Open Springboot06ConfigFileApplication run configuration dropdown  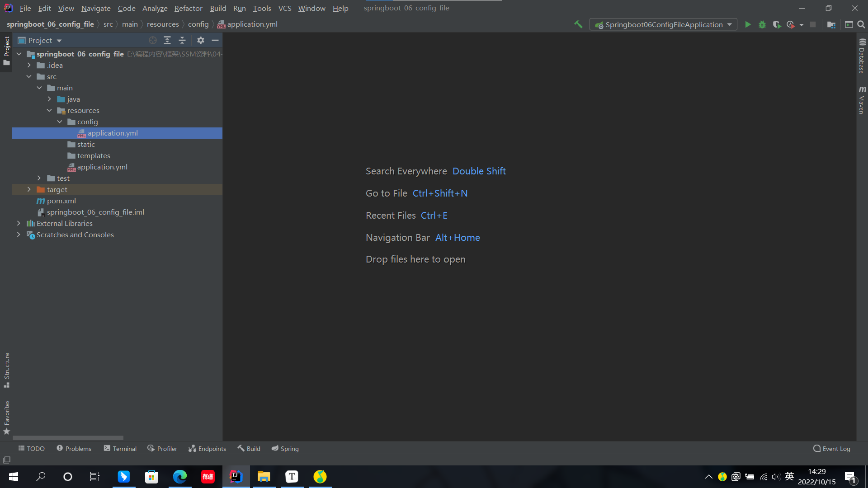click(663, 24)
